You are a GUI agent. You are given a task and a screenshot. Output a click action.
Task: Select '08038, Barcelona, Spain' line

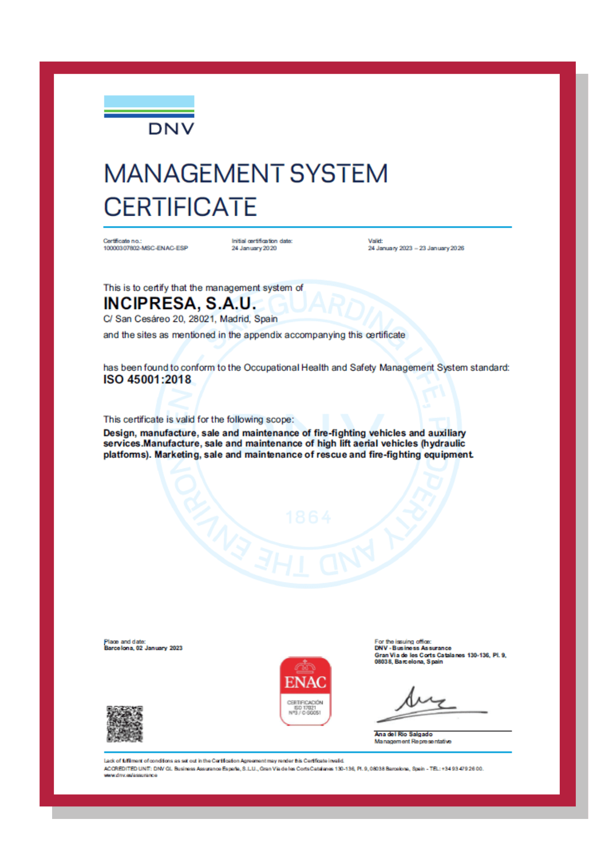409,662
